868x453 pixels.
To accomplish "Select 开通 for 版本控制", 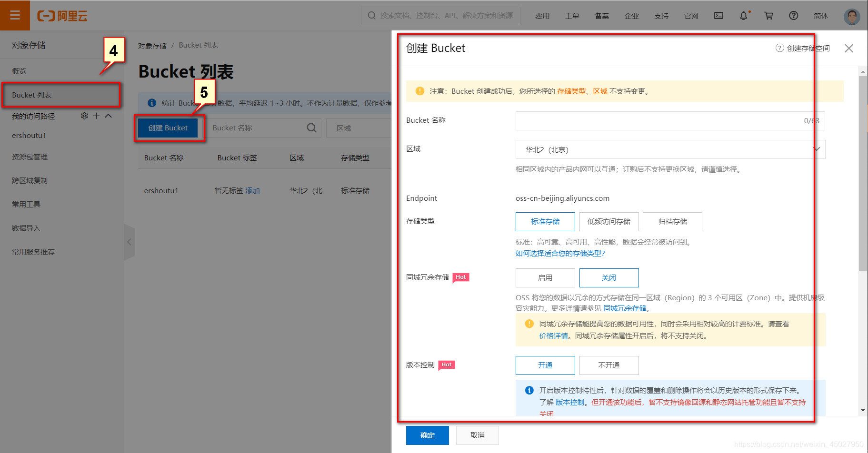I will [x=545, y=365].
